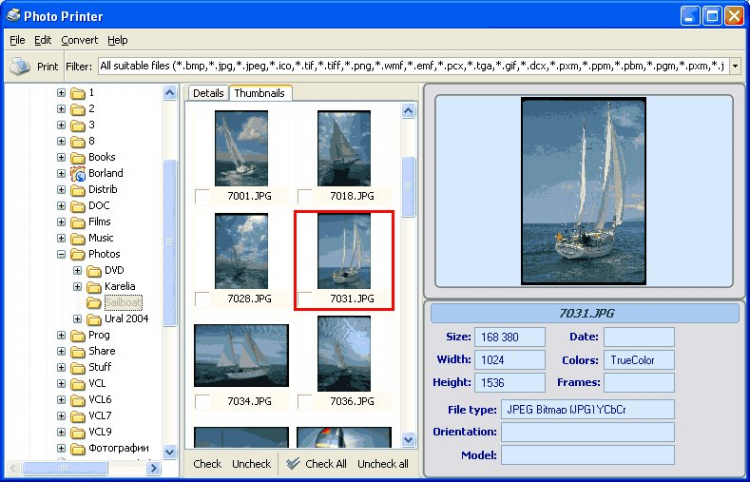
Task: Click the folder tree vertical scrollbar thumb
Action: click(x=170, y=242)
